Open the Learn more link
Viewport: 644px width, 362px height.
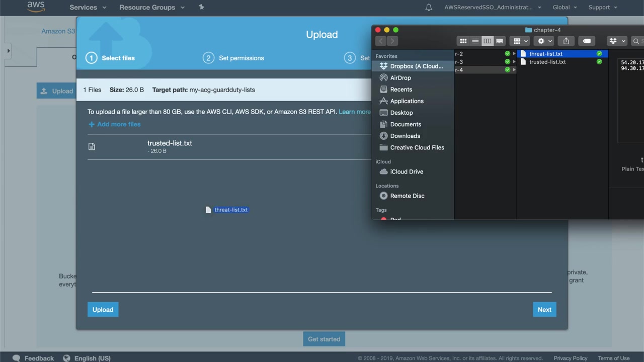coord(355,112)
